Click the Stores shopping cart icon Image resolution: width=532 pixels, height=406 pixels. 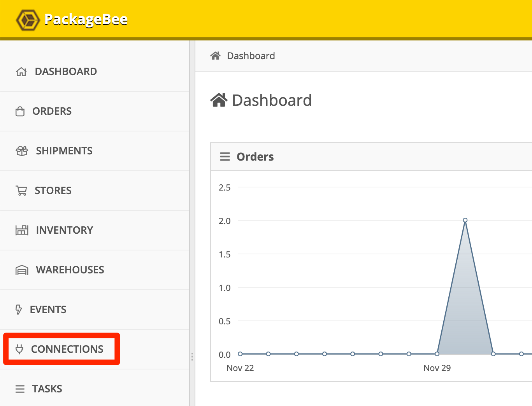(x=21, y=191)
